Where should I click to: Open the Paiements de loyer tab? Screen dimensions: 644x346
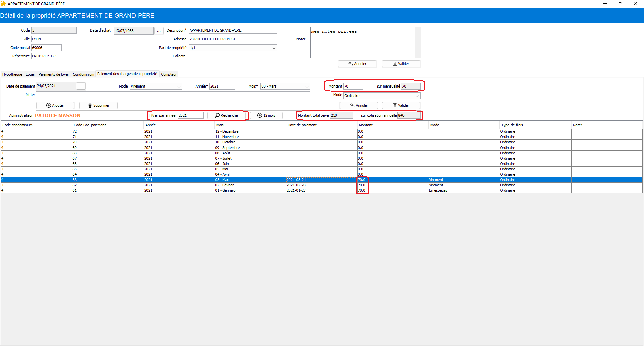point(54,74)
